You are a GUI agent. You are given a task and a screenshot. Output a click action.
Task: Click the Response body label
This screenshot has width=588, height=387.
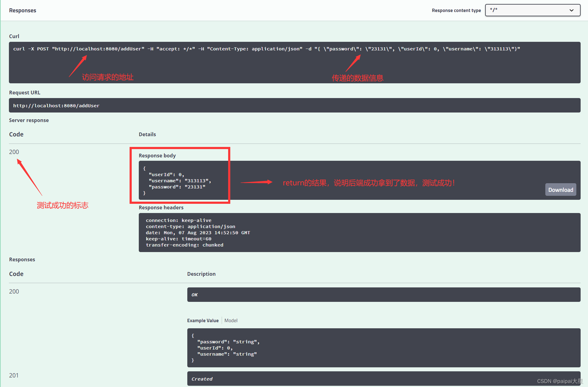coord(157,156)
